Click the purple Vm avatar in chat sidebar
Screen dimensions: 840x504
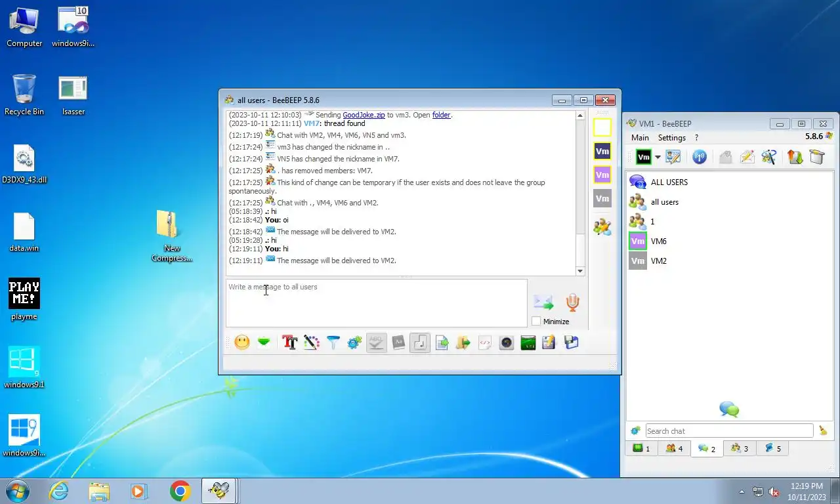(x=602, y=175)
